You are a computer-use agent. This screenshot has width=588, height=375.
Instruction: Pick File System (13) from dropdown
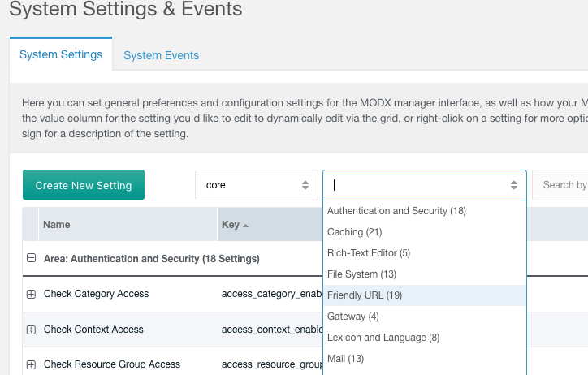tap(425, 274)
